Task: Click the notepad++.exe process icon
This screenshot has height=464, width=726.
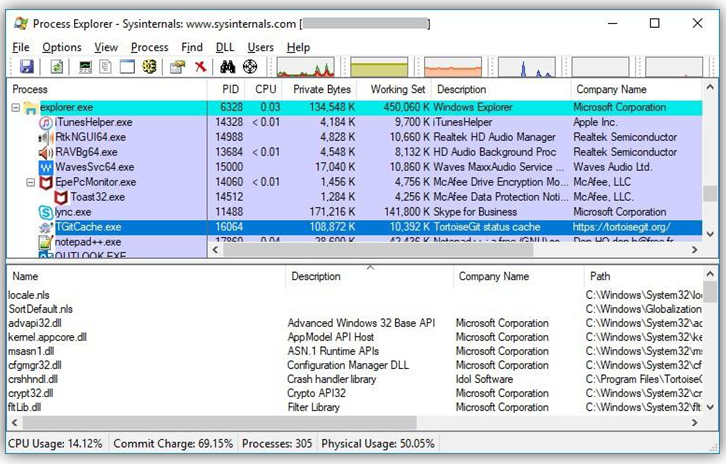Action: pos(46,242)
